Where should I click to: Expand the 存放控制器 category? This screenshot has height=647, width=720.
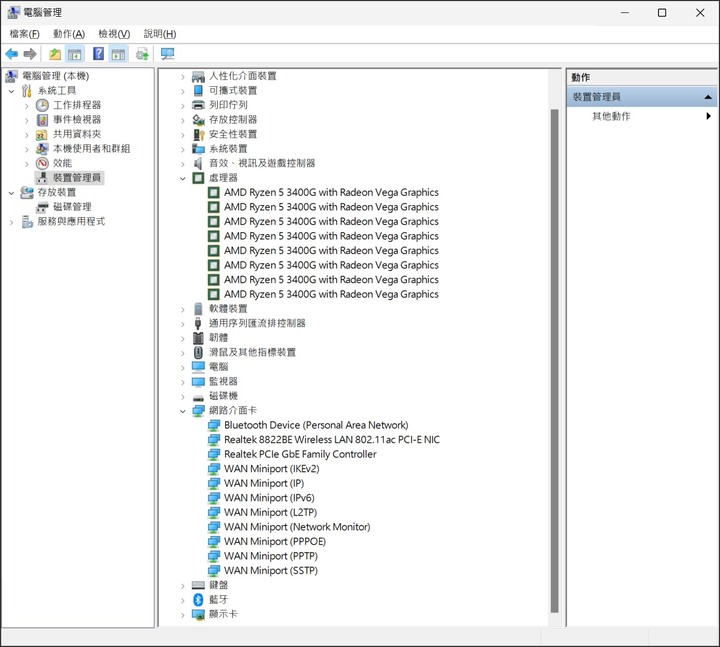click(183, 120)
